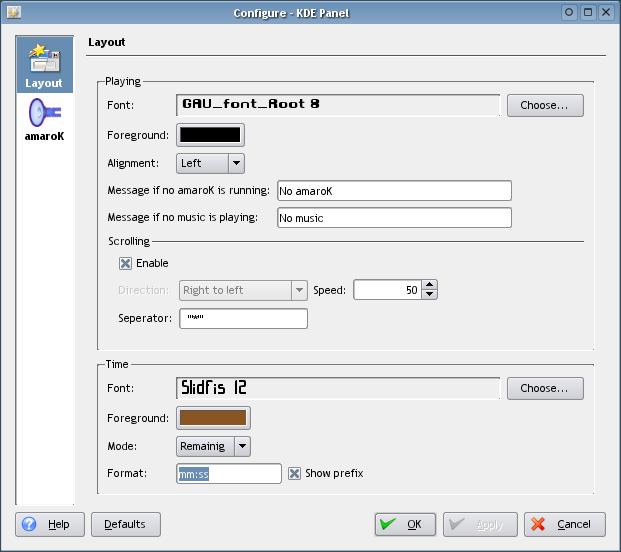The image size is (621, 552).
Task: Increase the Speed value with up arrow
Action: point(429,285)
